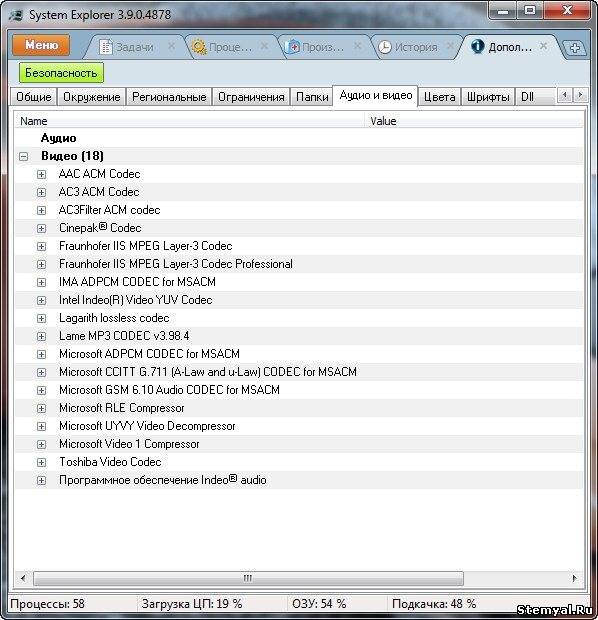The image size is (598, 620).
Task: Click ОЗУ: 54 % status entry
Action: (x=319, y=603)
